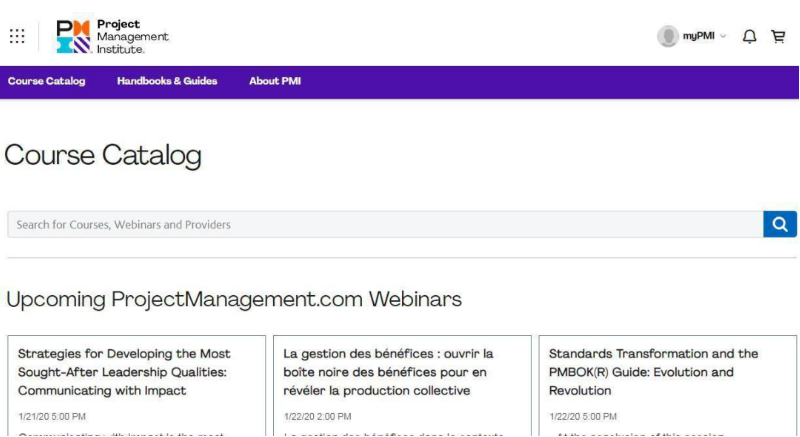Open Standards Transformation and PMBOK Guide webinar

(654, 372)
